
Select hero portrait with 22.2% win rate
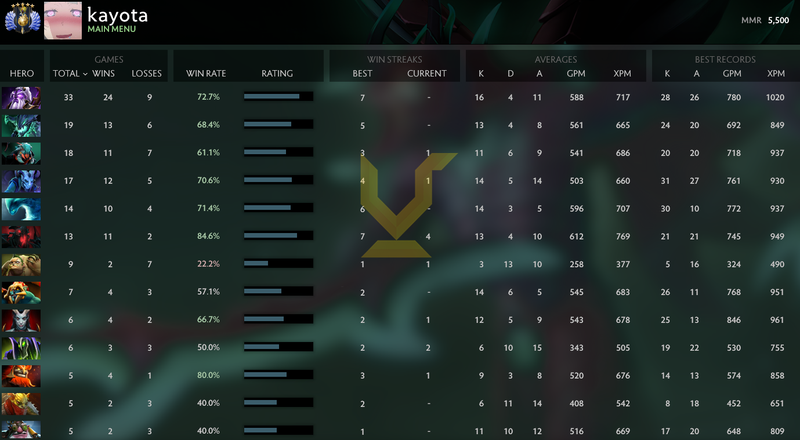[x=21, y=265]
